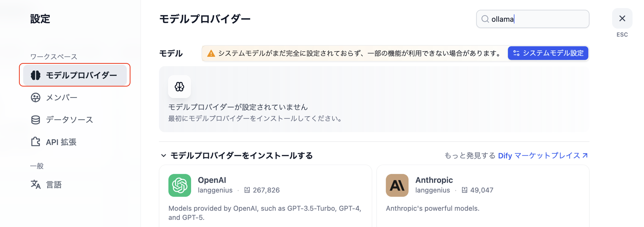Click the システムモデル設定 button
Screen dimensions: 644x227
[x=548, y=53]
